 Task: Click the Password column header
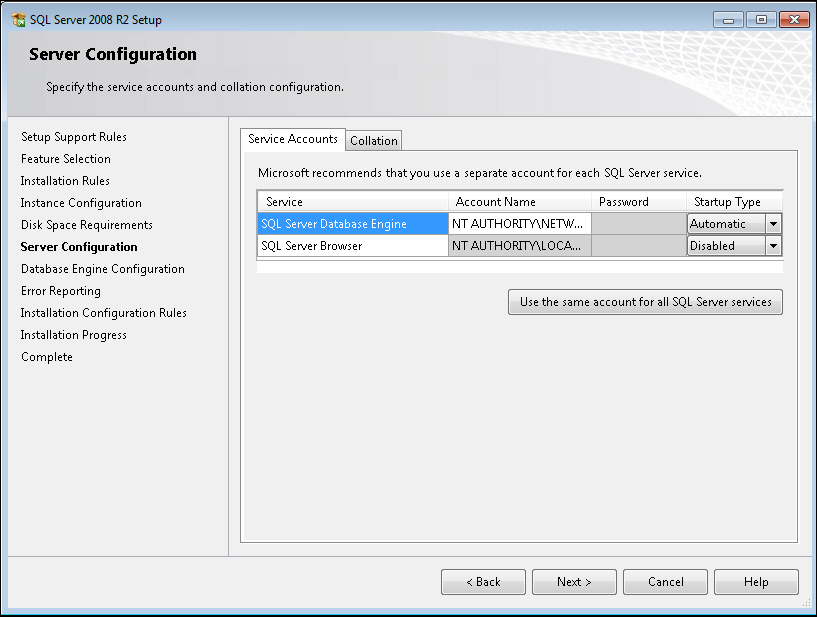[x=639, y=202]
